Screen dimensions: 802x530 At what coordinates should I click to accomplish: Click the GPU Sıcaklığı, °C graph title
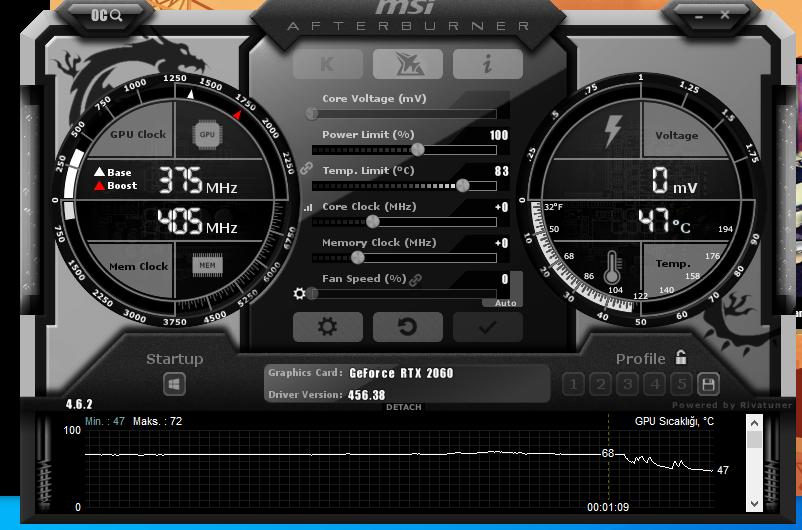pyautogui.click(x=674, y=422)
